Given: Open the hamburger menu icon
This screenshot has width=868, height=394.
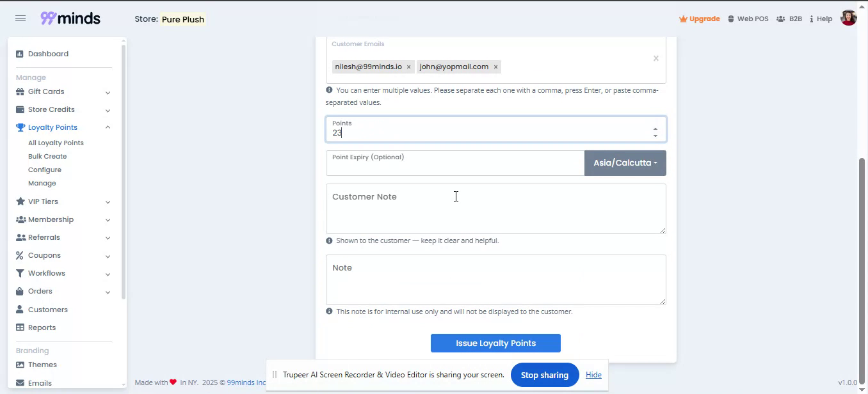Looking at the screenshot, I should (20, 19).
